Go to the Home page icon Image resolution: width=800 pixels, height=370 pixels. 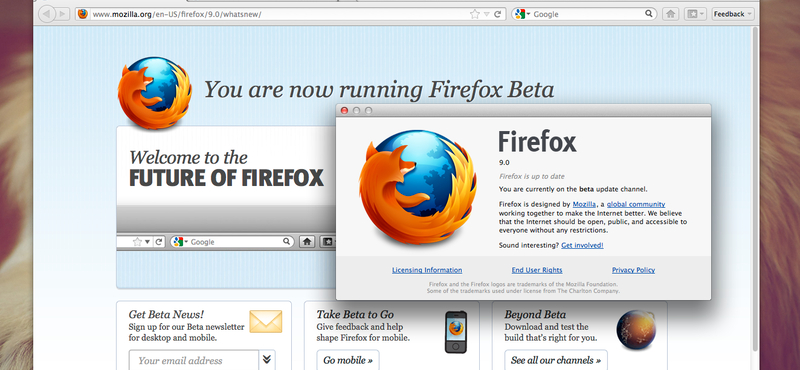point(670,14)
